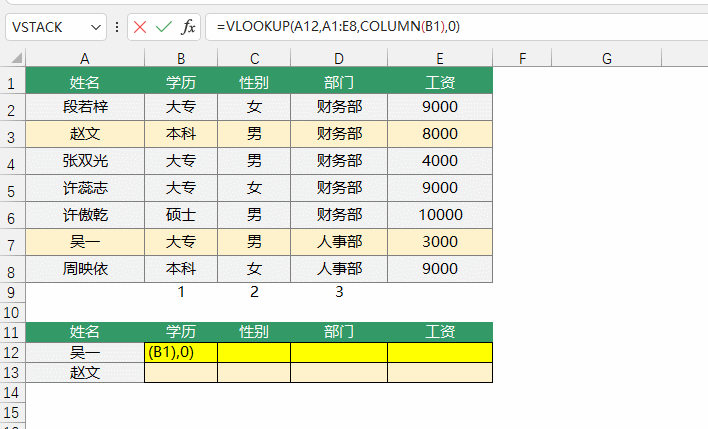This screenshot has height=429, width=708.
Task: Click cell 赵文 in row 3
Action: [x=85, y=134]
